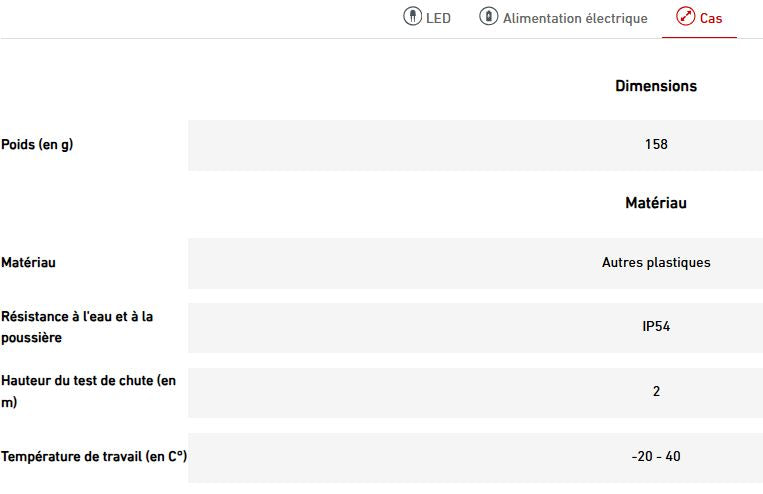Click the bold Matériau section heading
The image size is (763, 494).
tap(656, 203)
